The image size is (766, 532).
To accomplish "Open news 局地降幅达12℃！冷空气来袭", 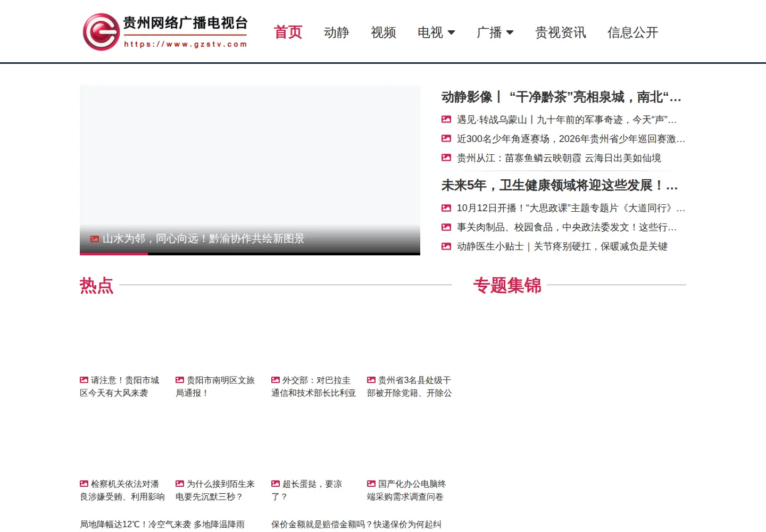I will 162,525.
